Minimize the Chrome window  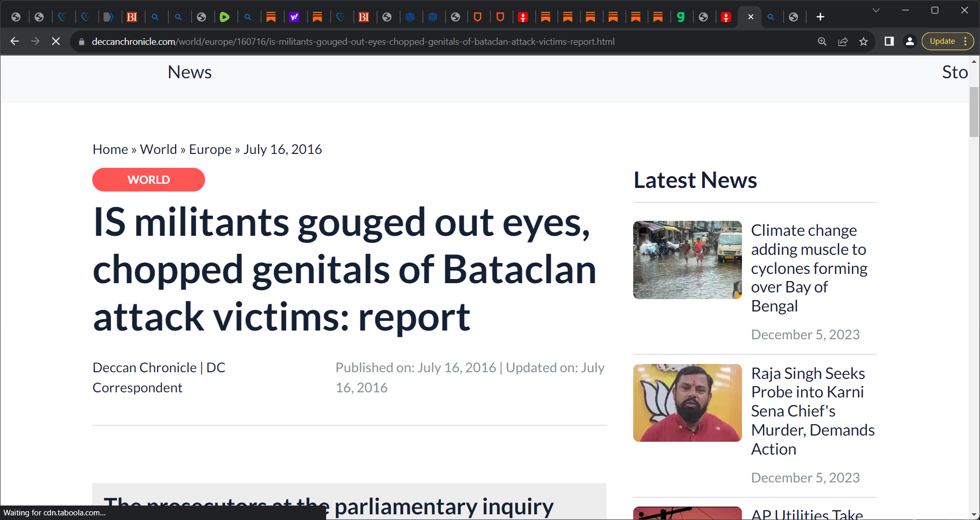click(x=905, y=10)
